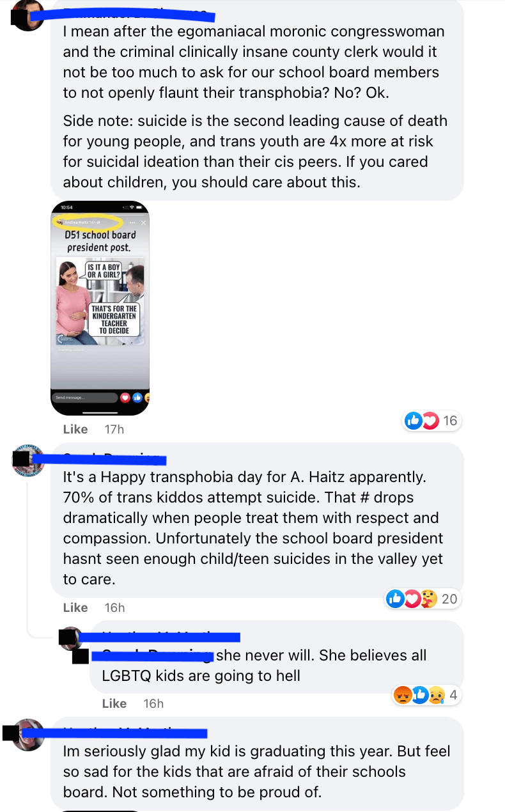Open the attached story screenshot image
Image resolution: width=505 pixels, height=812 pixels.
click(x=100, y=308)
